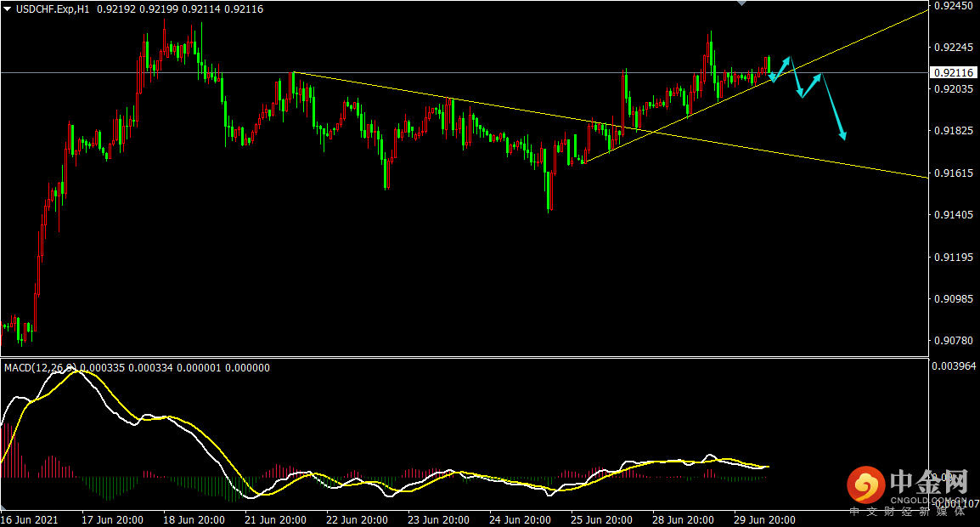Open the USDCHF.Exp,H1 chart dropdown triangle
980x527 pixels.
8,9
